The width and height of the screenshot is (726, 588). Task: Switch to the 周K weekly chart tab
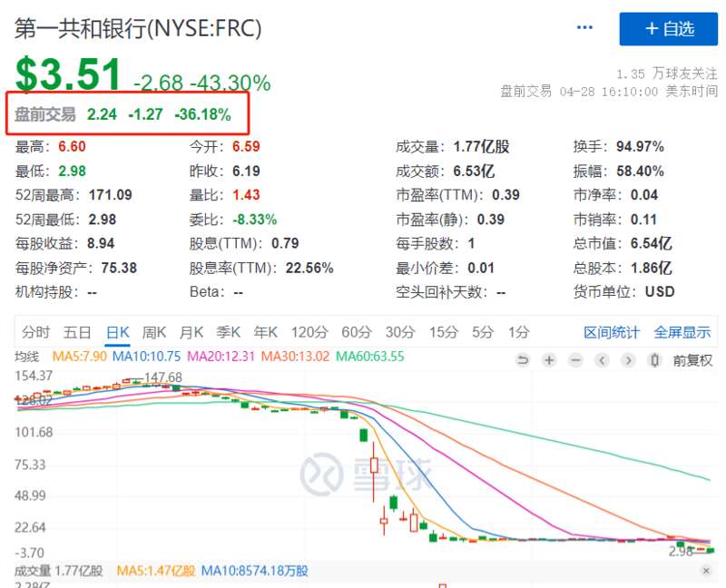[154, 332]
